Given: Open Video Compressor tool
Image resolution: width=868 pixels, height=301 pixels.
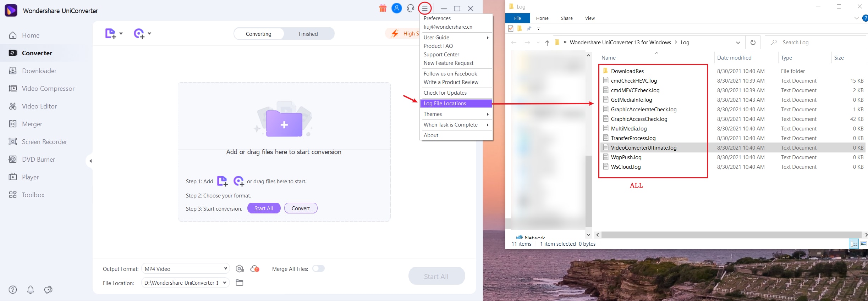Looking at the screenshot, I should click(42, 88).
